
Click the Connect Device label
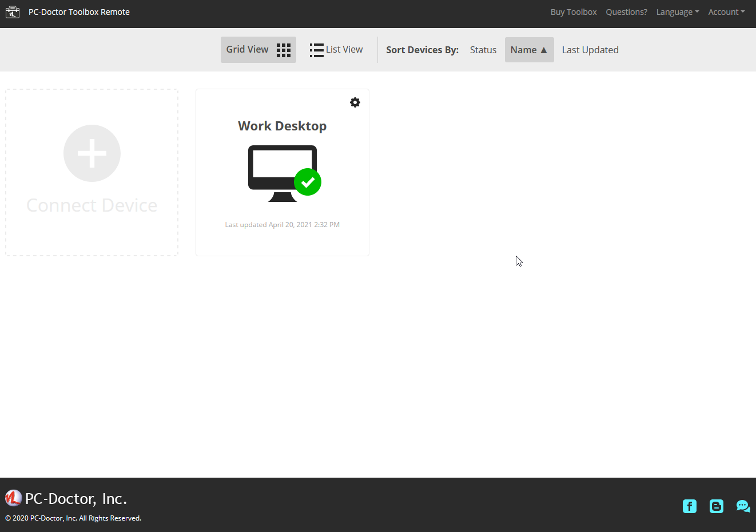click(x=92, y=205)
